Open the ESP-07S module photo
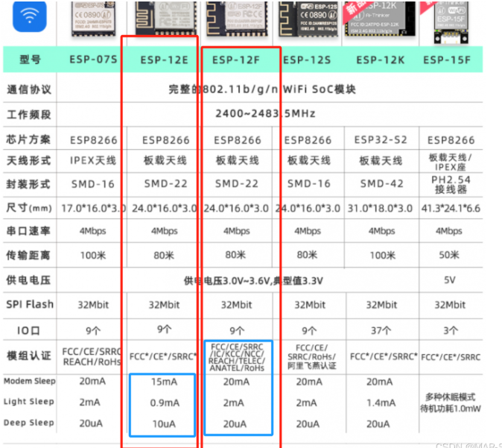 pyautogui.click(x=92, y=19)
